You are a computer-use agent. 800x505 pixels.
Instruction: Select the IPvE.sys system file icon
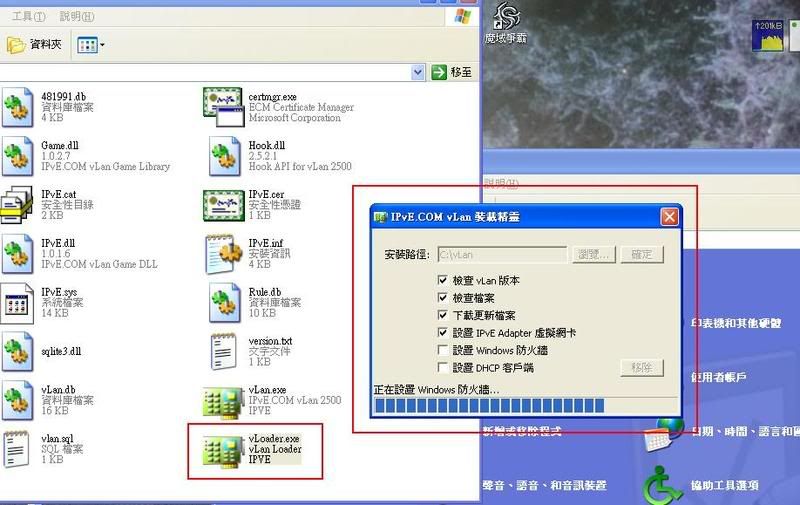click(16, 303)
